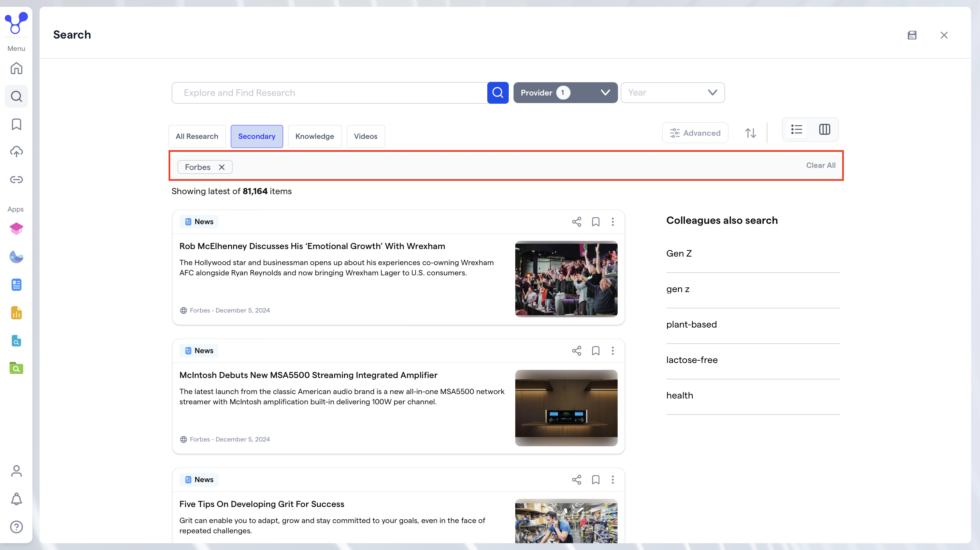Image resolution: width=980 pixels, height=550 pixels.
Task: Select the All Research tab
Action: [x=197, y=136]
